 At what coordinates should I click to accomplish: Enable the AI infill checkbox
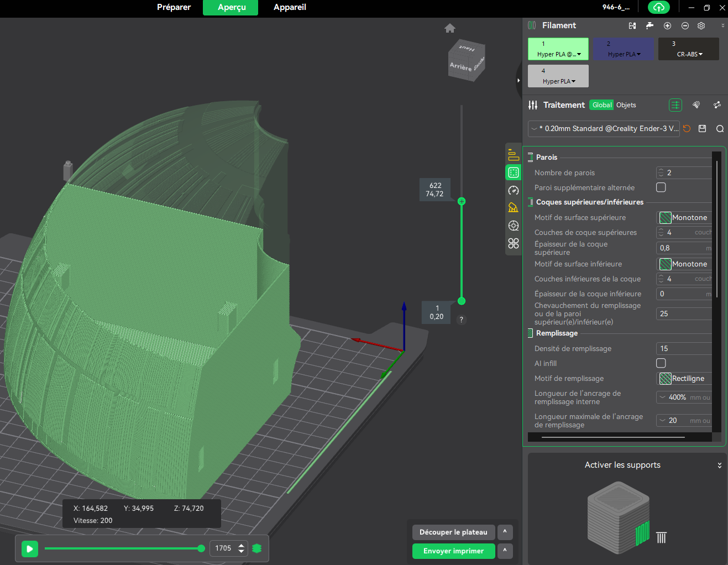[661, 363]
